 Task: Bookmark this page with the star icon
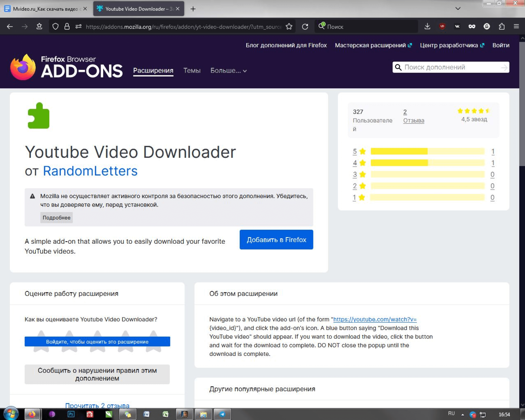289,27
